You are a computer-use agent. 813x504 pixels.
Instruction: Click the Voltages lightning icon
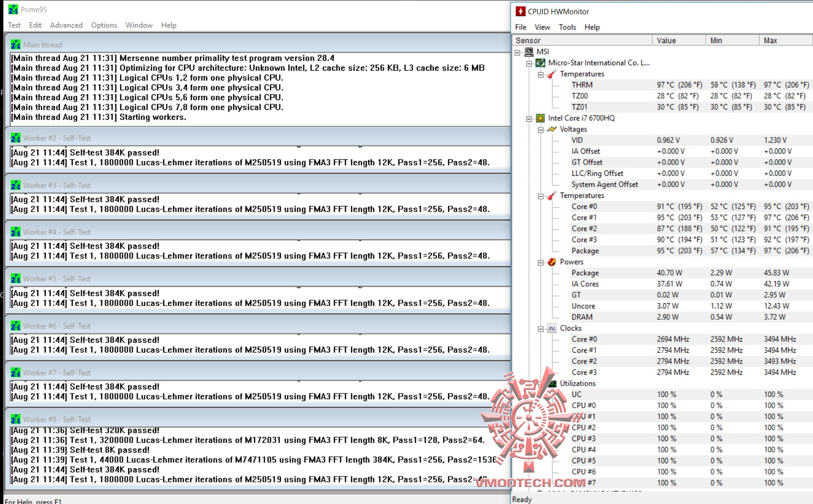[x=552, y=129]
